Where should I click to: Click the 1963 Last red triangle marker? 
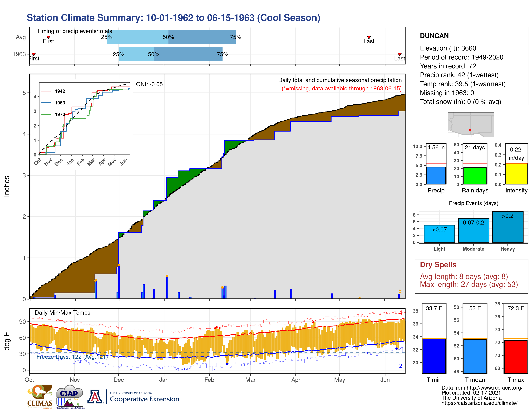(399, 54)
